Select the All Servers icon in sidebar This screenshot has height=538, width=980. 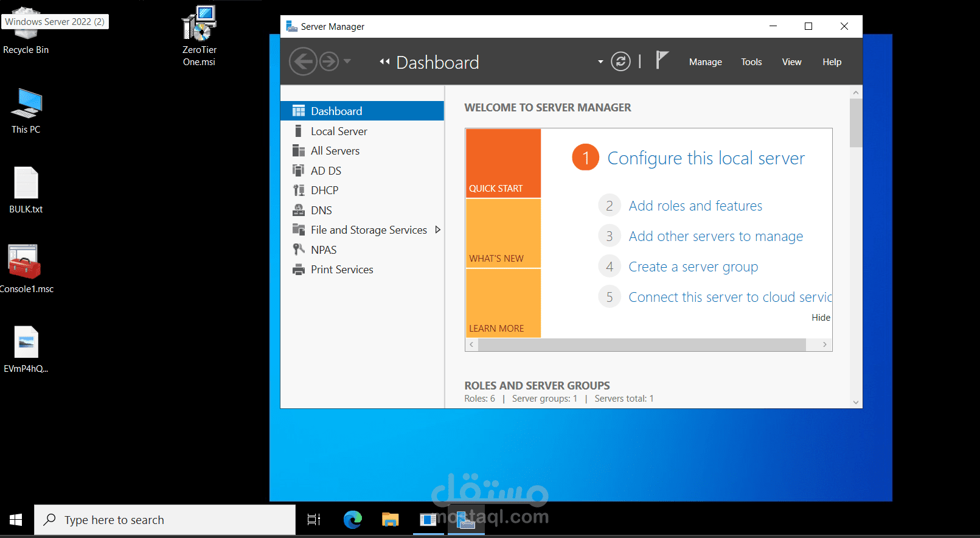pyautogui.click(x=299, y=151)
